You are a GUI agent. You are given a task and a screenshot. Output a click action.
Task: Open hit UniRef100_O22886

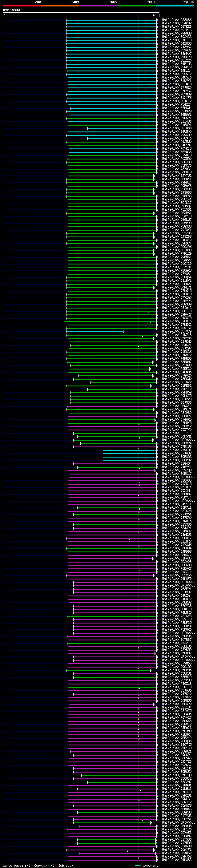pyautogui.click(x=176, y=20)
